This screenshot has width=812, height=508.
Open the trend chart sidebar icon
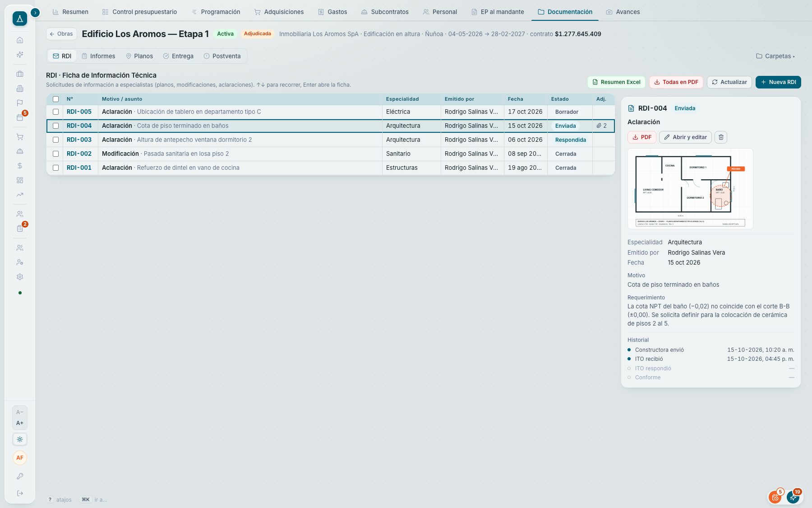click(20, 195)
